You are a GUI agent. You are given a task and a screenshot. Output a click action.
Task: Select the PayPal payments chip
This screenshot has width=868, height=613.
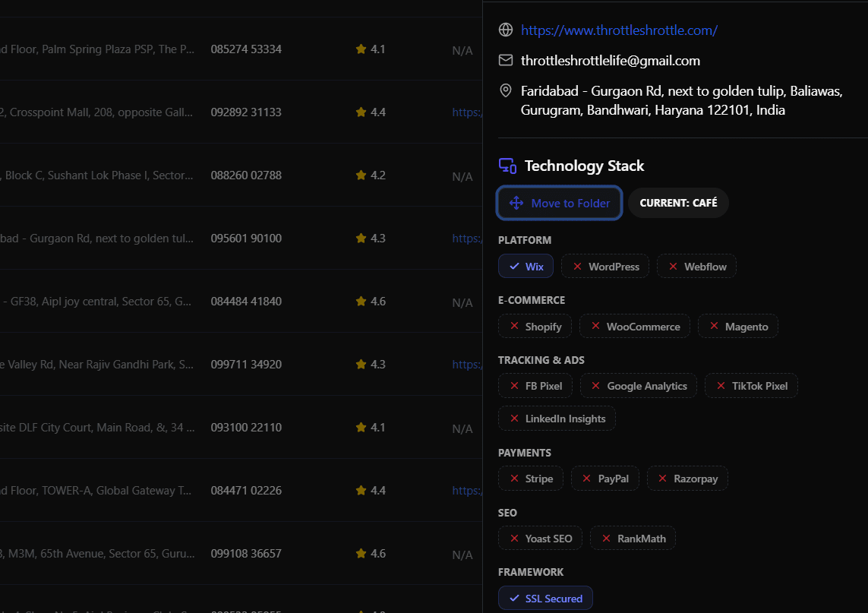605,479
